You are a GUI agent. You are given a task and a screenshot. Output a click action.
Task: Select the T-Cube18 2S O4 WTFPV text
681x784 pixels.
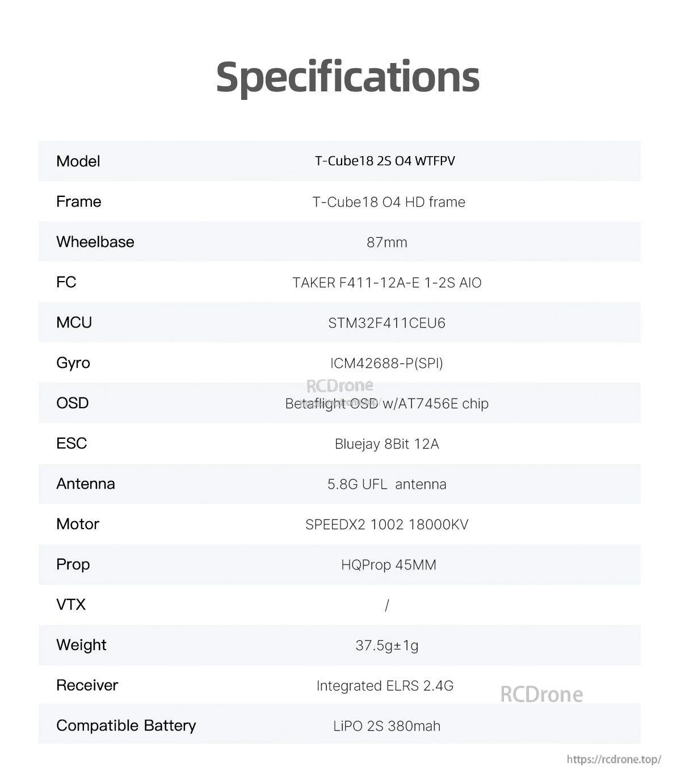point(385,161)
